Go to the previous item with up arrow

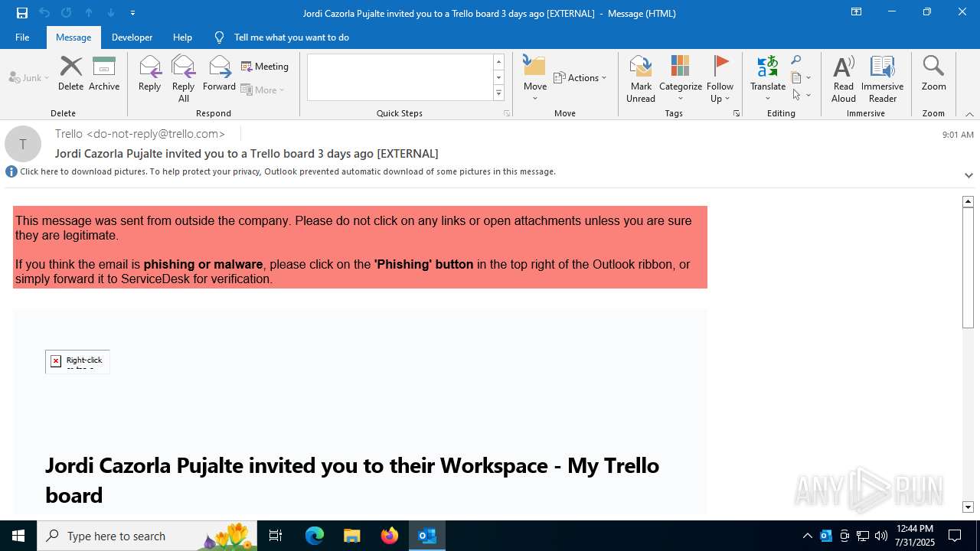coord(89,12)
